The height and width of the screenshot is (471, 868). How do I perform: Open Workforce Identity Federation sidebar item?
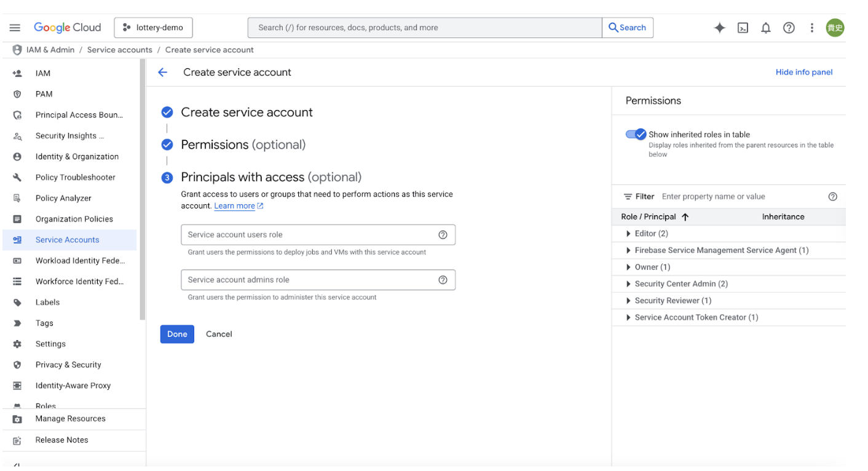pyautogui.click(x=69, y=282)
